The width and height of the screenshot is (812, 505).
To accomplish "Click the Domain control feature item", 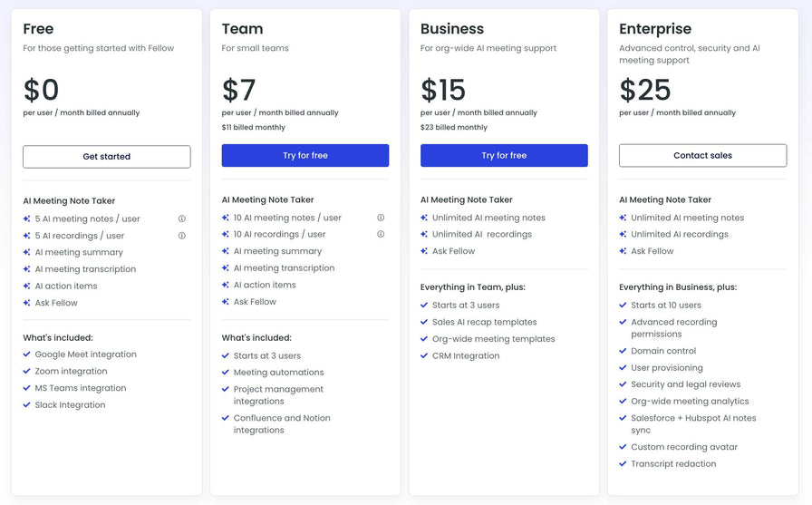I will 663,351.
